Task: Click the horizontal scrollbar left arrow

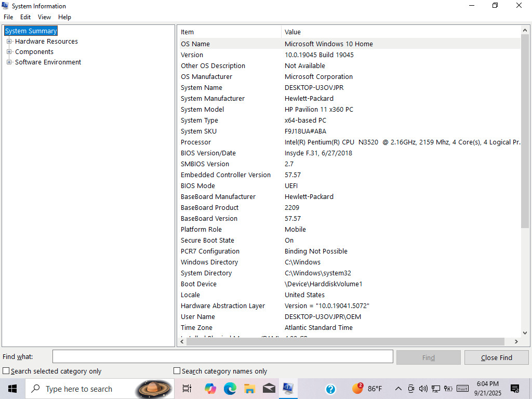Action: [182, 342]
